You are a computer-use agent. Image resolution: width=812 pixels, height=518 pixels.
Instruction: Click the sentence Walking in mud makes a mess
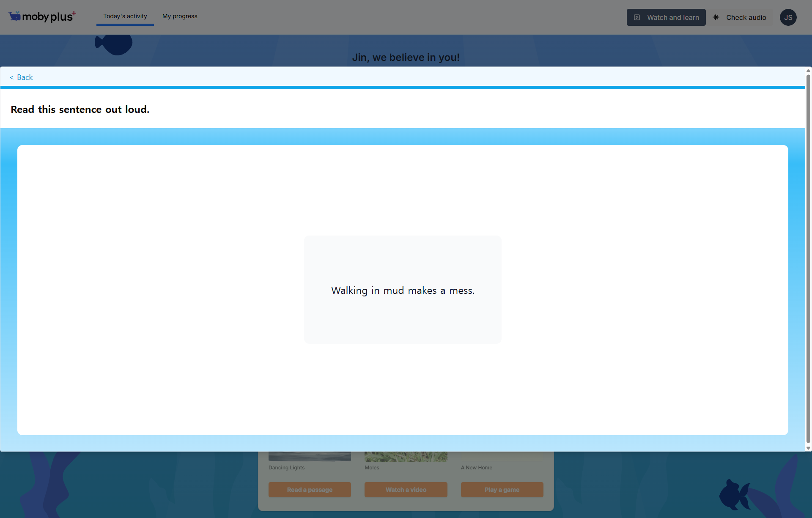pyautogui.click(x=403, y=291)
